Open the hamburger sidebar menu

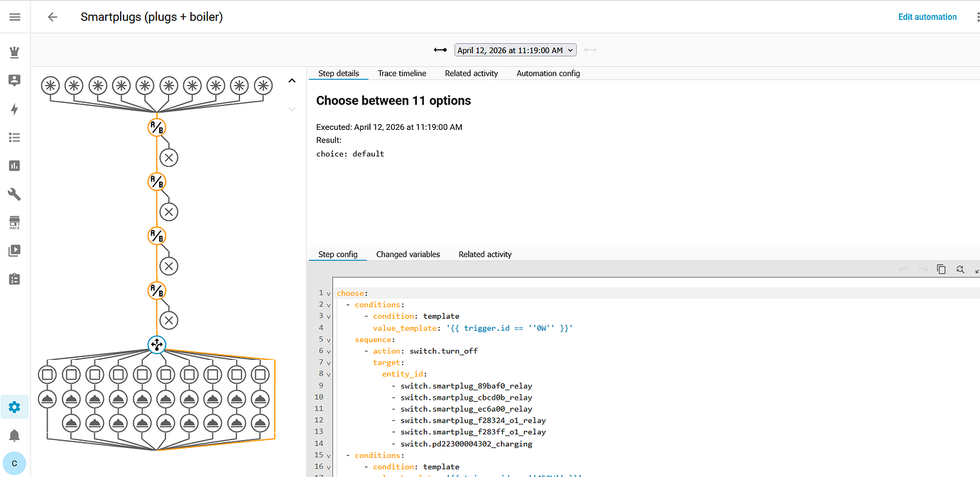tap(14, 16)
